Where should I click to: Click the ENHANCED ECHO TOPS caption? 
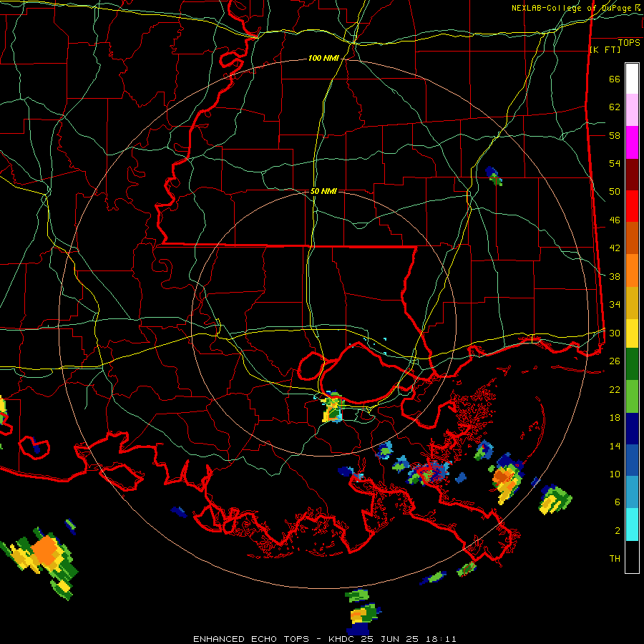tap(251, 639)
